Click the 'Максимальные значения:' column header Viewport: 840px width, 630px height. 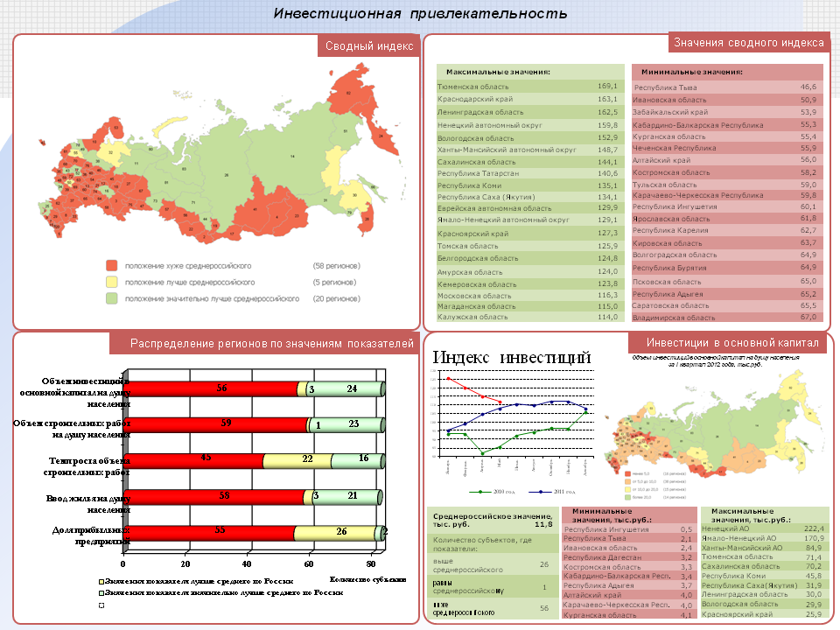click(x=530, y=72)
